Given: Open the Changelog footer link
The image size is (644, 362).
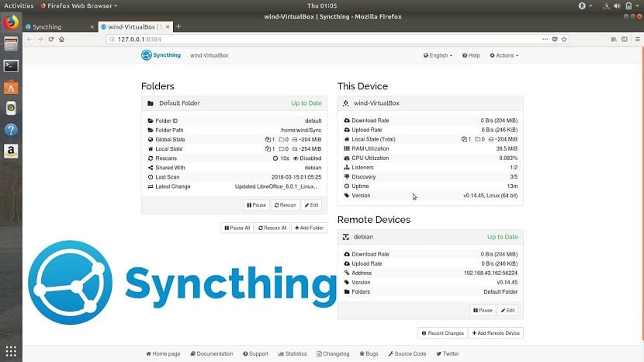Looking at the screenshot, I should pos(333,353).
